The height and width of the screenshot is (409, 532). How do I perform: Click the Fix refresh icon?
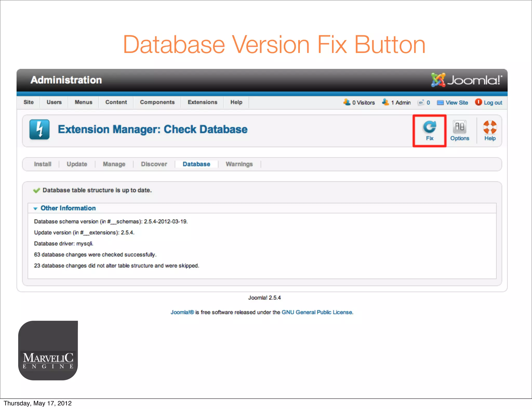[x=430, y=127]
